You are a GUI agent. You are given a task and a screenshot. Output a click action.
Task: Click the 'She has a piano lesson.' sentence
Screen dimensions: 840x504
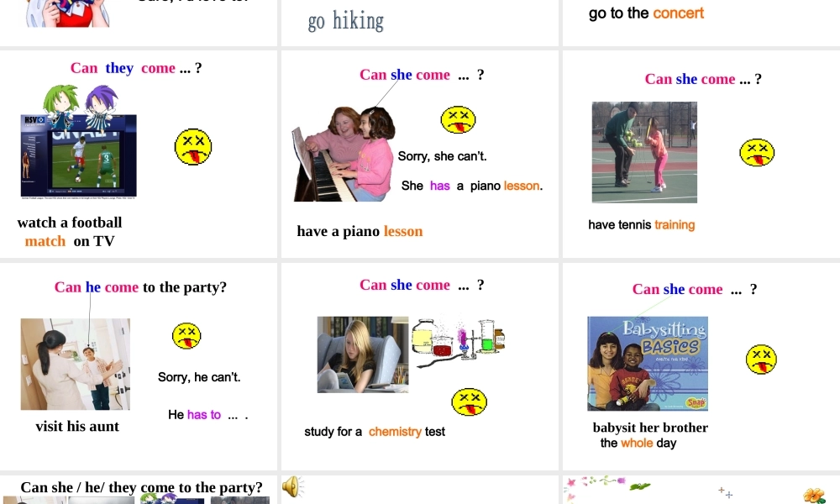(472, 186)
